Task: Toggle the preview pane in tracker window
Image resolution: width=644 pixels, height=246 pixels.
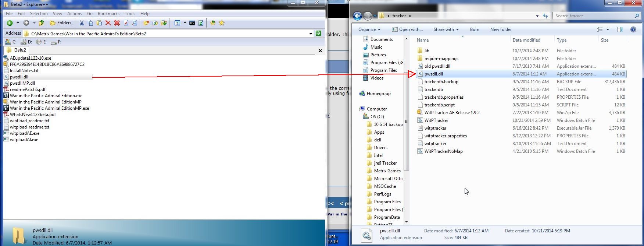Action: click(620, 29)
